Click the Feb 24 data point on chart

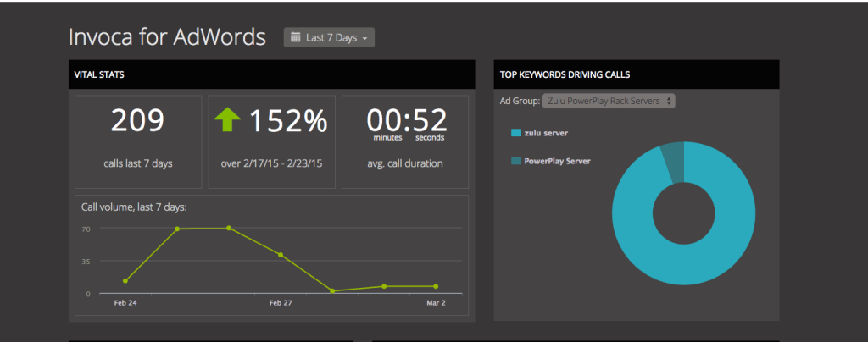point(125,281)
